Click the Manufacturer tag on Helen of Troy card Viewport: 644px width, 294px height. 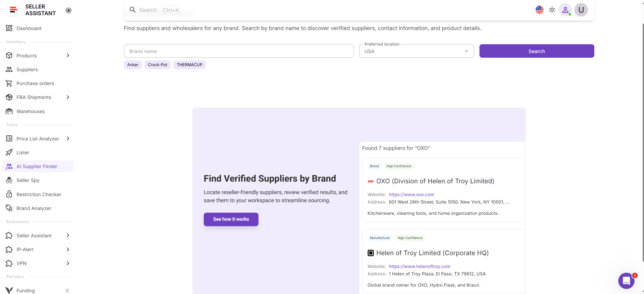380,238
